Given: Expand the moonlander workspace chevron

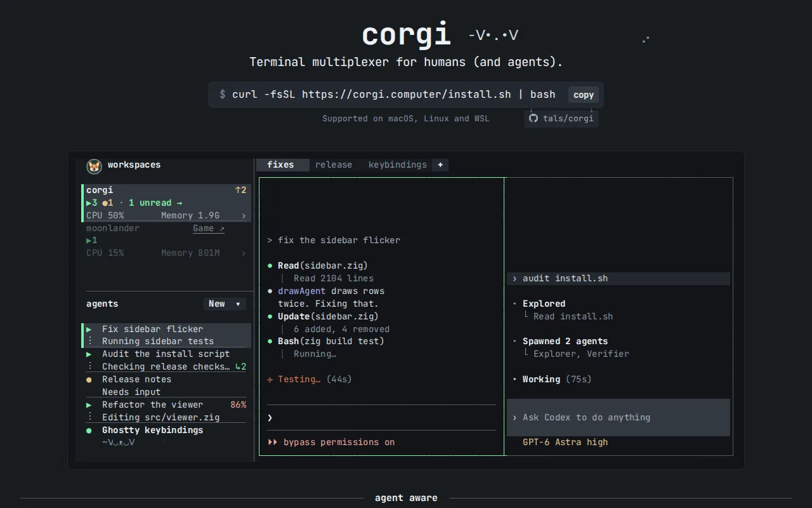Looking at the screenshot, I should 244,253.
